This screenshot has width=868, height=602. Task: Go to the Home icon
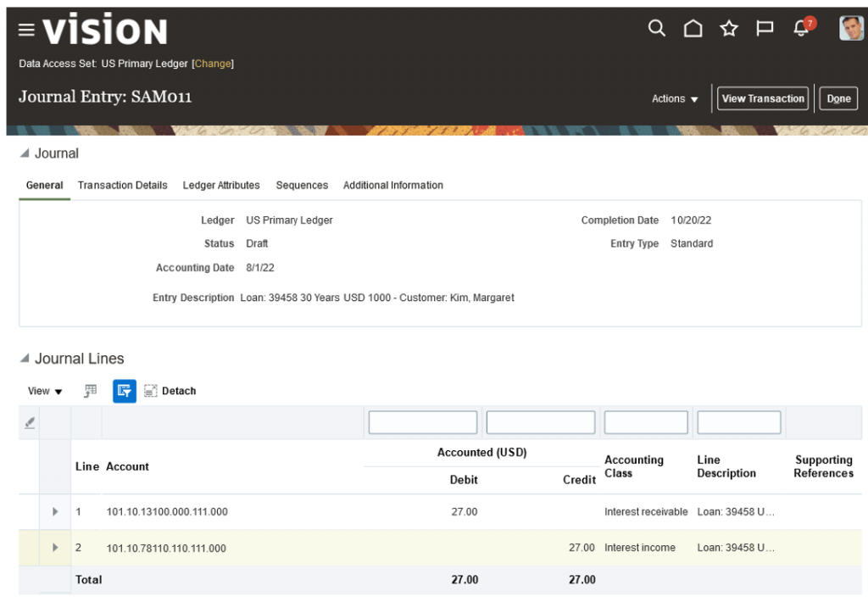point(693,28)
